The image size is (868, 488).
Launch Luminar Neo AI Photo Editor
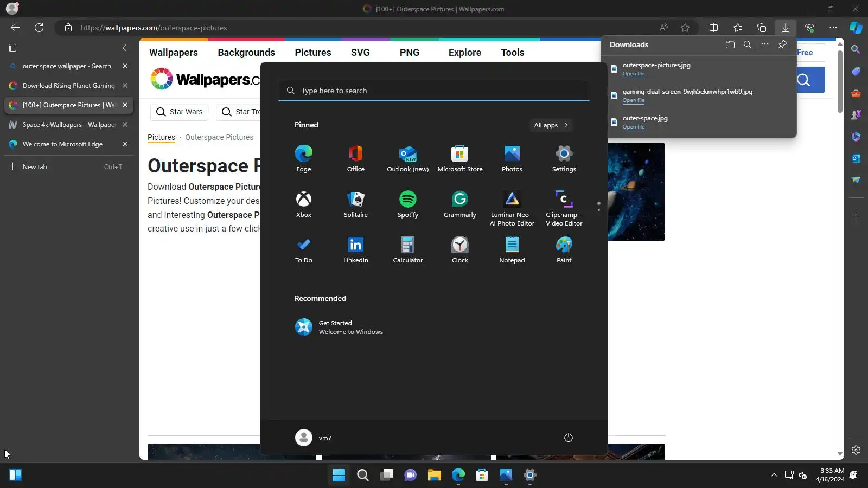pos(512,208)
